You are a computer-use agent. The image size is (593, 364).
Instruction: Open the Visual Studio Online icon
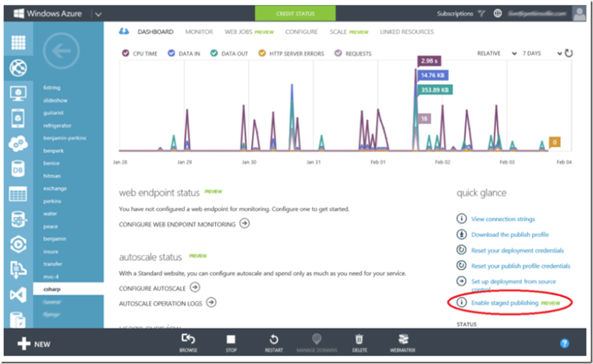[18, 295]
